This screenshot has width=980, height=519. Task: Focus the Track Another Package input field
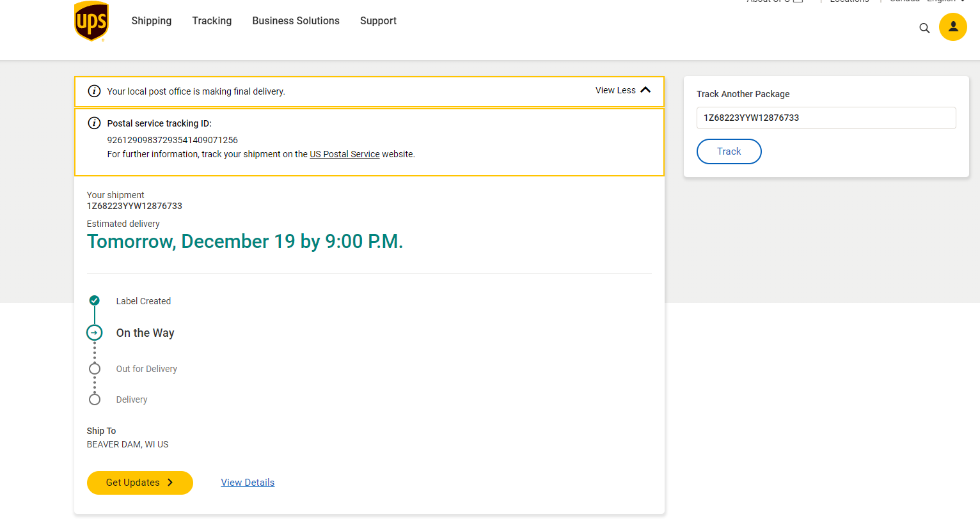click(826, 118)
